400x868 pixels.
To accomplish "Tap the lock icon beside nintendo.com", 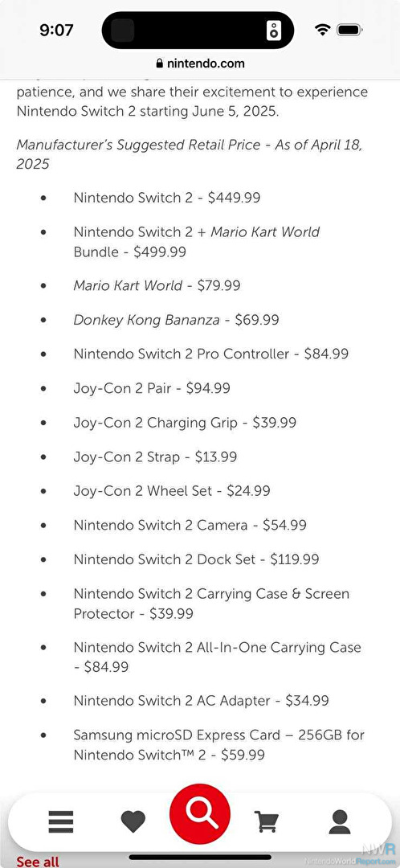I will (160, 63).
